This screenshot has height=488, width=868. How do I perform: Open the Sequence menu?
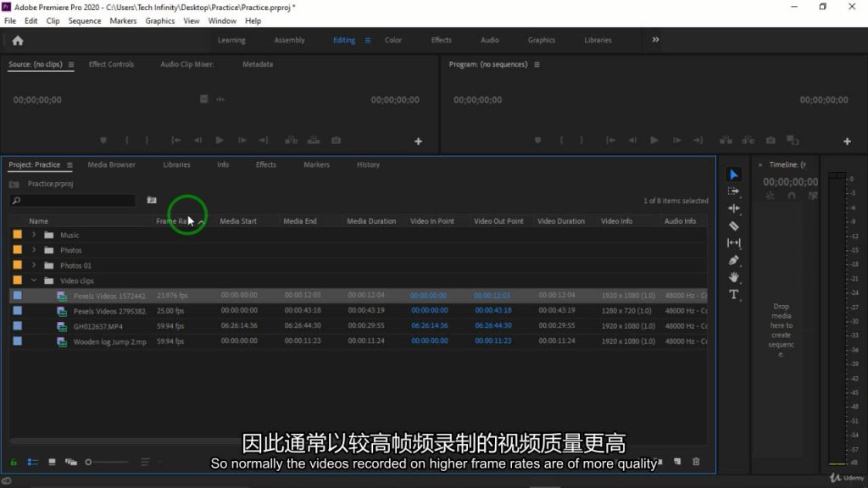[x=85, y=21]
